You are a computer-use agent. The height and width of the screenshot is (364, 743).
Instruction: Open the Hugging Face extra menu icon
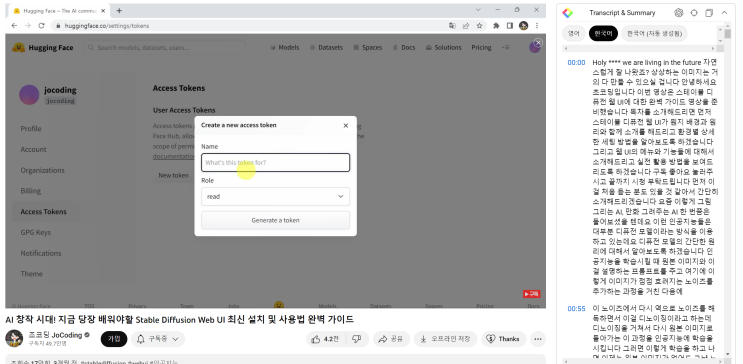pos(505,47)
